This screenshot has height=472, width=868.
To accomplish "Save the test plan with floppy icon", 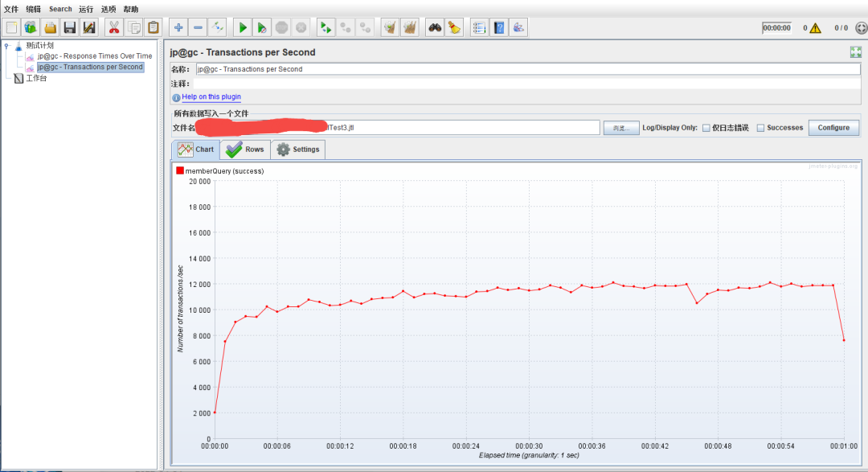I will tap(70, 27).
